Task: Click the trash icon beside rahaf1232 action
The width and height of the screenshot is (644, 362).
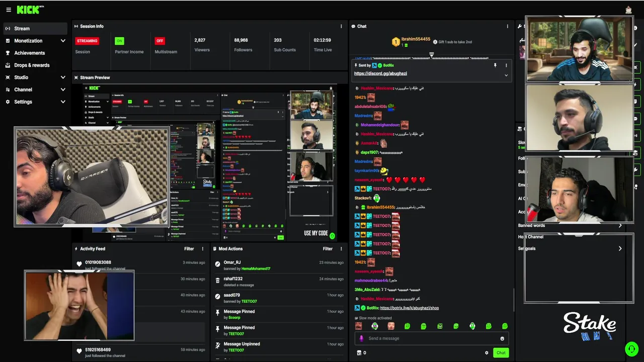Action: coord(218,281)
